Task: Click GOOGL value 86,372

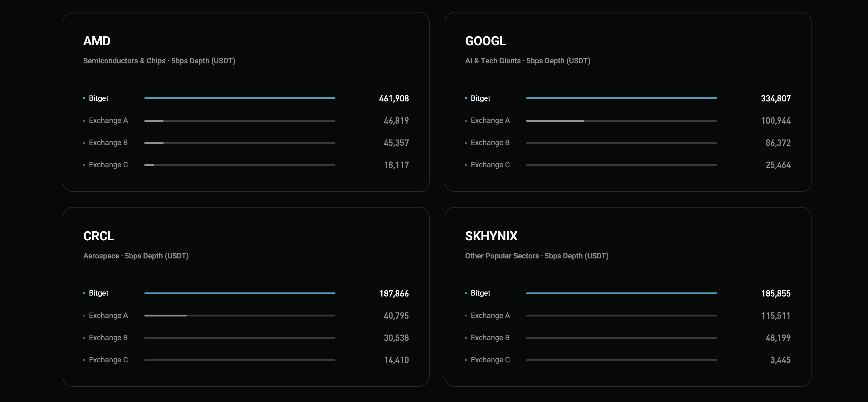Action: 778,143
